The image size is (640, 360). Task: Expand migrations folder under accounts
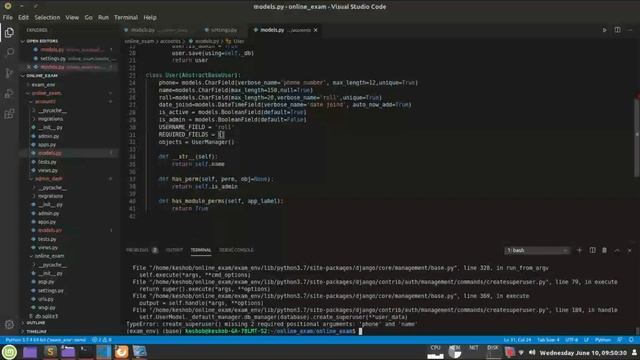coord(51,119)
